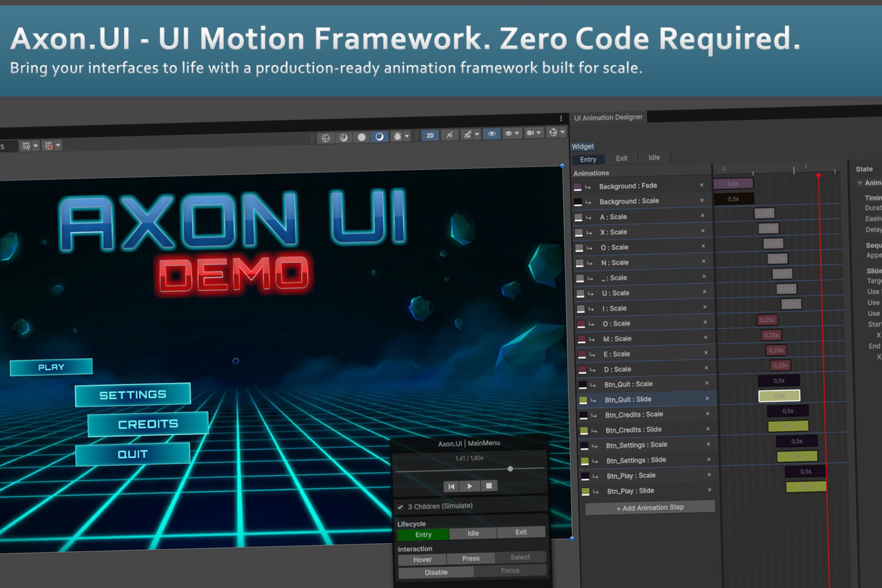Open the effects dropdown arrow
The image size is (882, 588).
coord(477,134)
